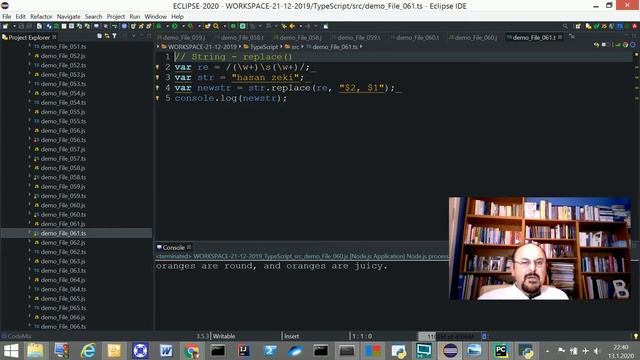Toggle Link with Editor in Project Explorer

coord(107,36)
